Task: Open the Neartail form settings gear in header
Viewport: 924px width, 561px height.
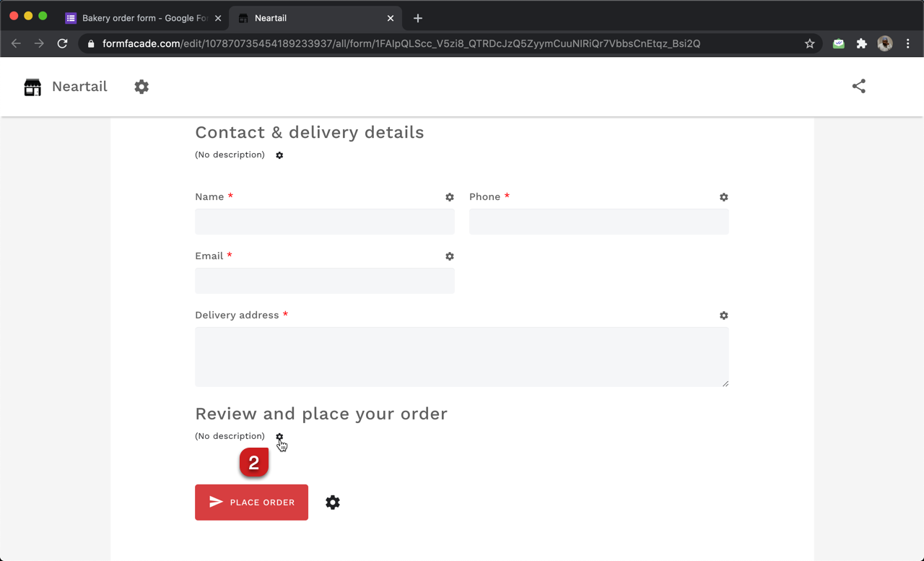Action: tap(141, 87)
